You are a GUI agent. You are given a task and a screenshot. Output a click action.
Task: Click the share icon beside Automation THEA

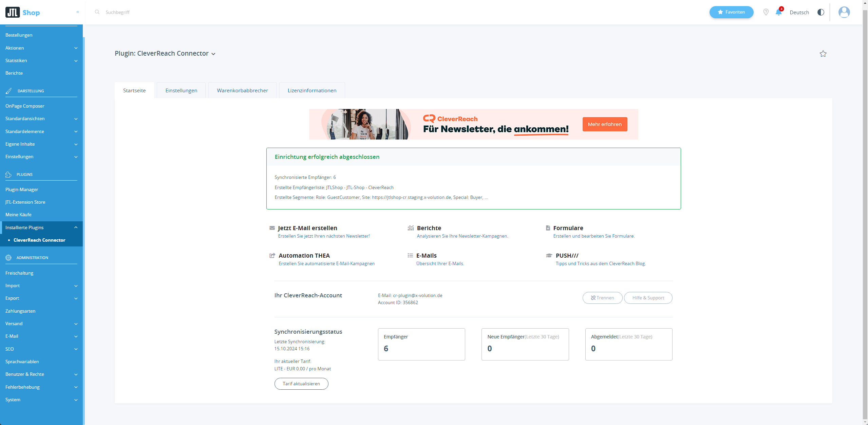point(272,255)
